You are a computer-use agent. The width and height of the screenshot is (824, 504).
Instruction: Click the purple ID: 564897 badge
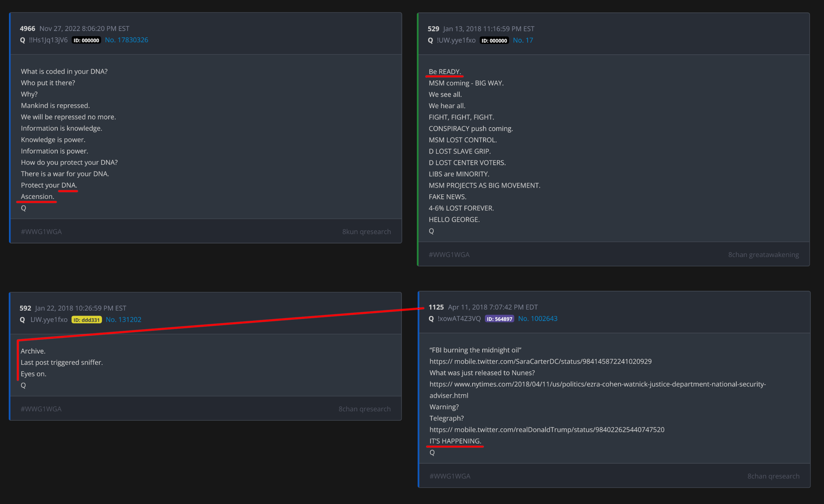tap(499, 319)
